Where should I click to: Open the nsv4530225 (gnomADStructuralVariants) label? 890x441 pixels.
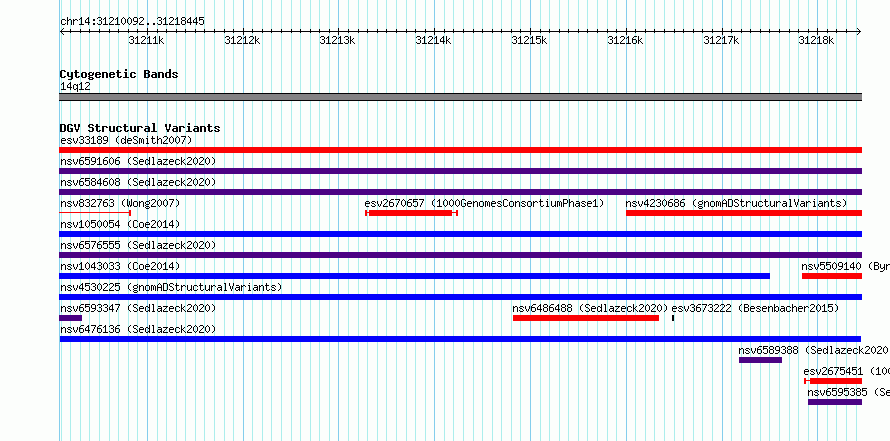click(171, 287)
